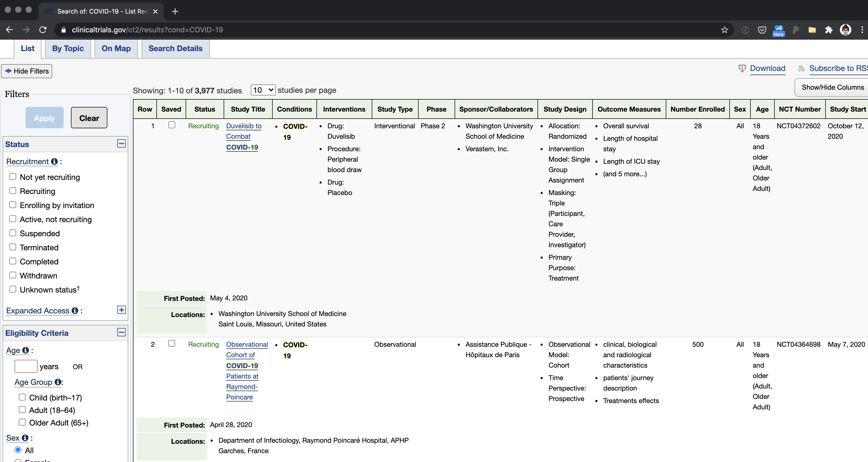The width and height of the screenshot is (868, 462).
Task: Click the Search Details menu item
Action: click(176, 48)
